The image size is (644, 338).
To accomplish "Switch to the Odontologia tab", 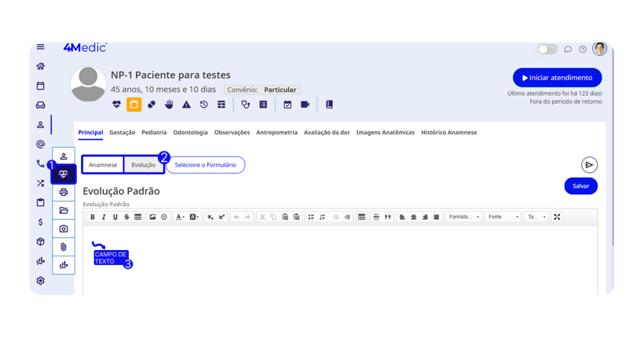I will pyautogui.click(x=190, y=133).
